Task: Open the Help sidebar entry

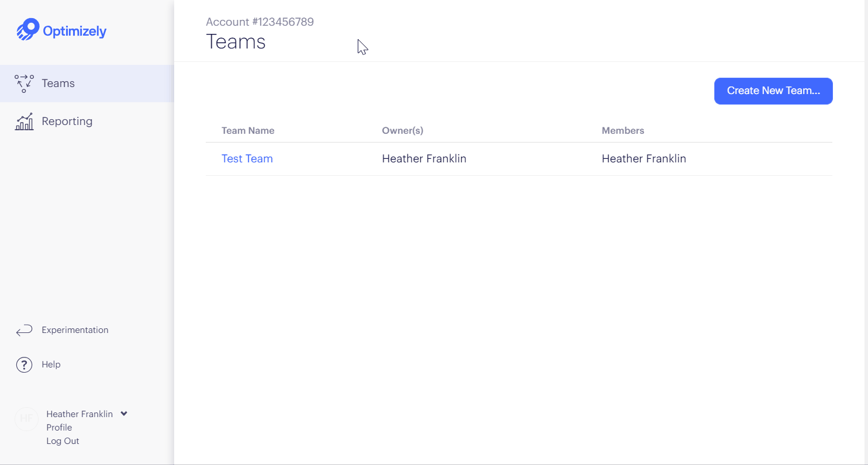Action: (x=51, y=365)
